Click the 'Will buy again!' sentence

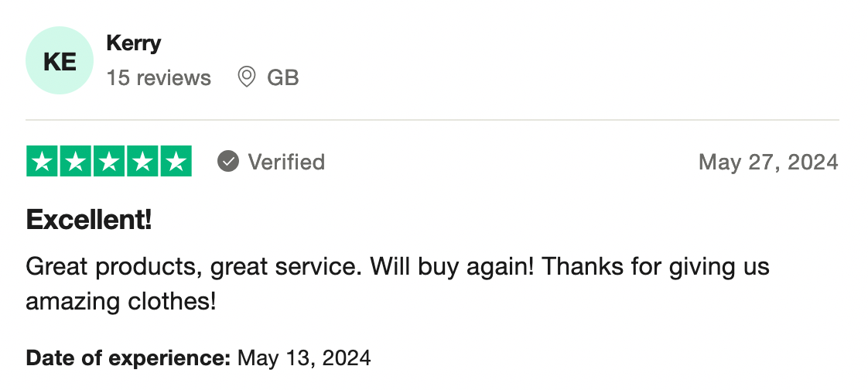[x=453, y=267]
